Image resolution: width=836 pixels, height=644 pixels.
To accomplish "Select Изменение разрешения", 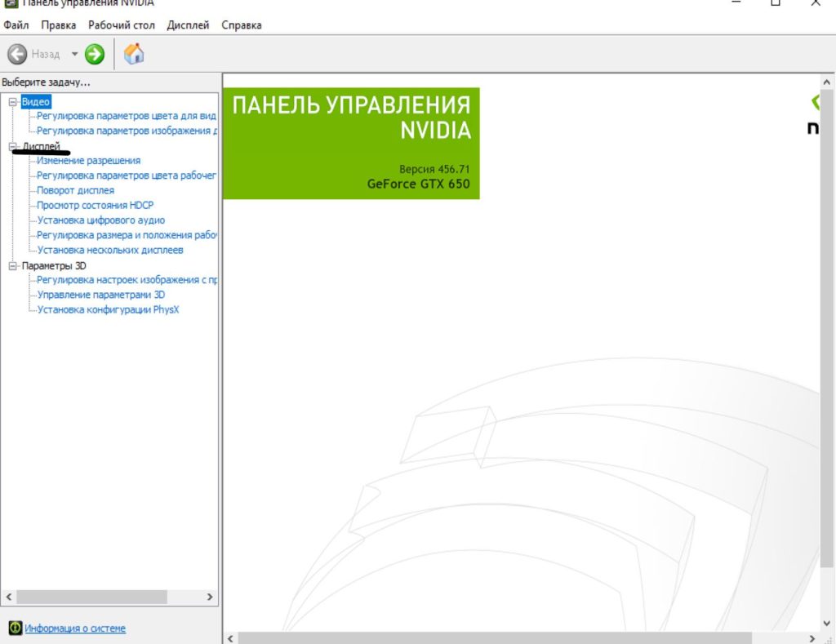I will pos(88,161).
